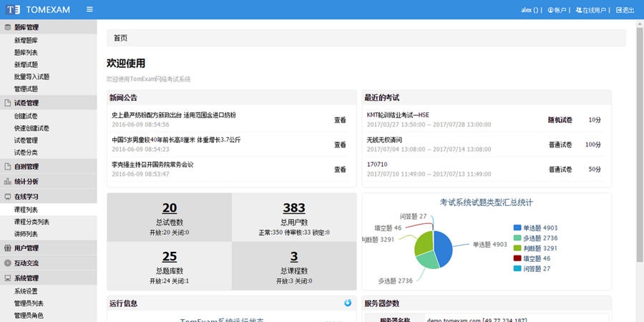Click the refresh icon in 运行信息 panel
The image size is (644, 322).
click(348, 303)
